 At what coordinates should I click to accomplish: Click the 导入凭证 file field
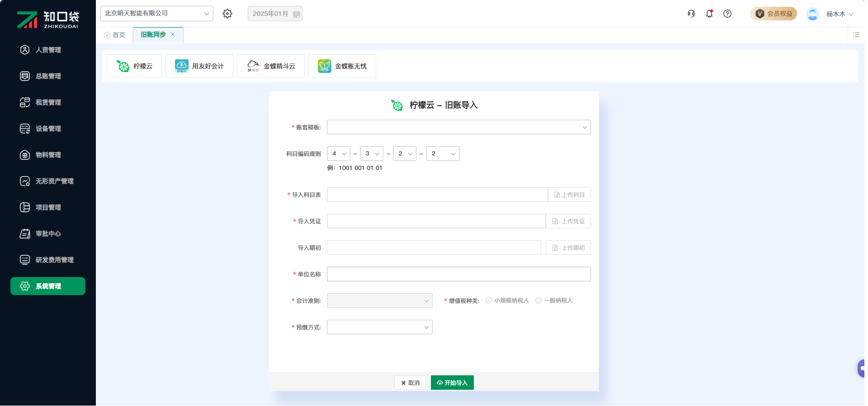click(437, 221)
